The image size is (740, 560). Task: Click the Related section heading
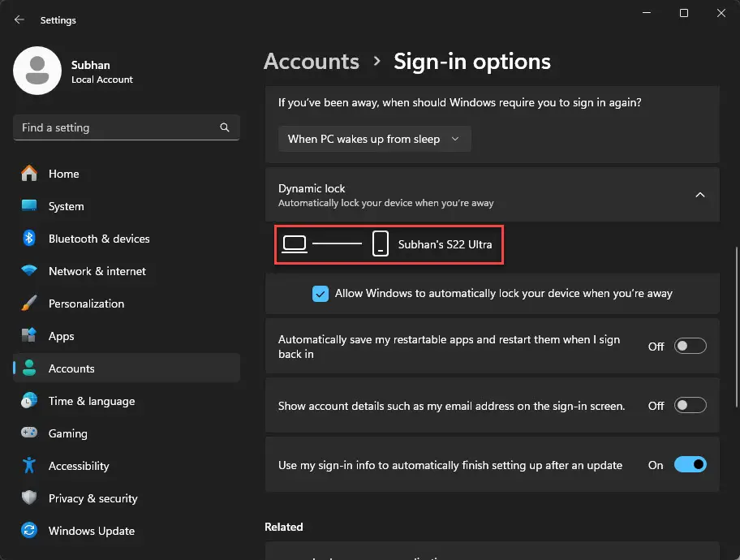pyautogui.click(x=284, y=527)
